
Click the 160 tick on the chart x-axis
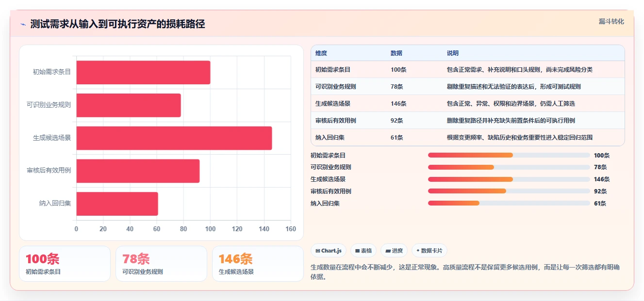point(291,229)
